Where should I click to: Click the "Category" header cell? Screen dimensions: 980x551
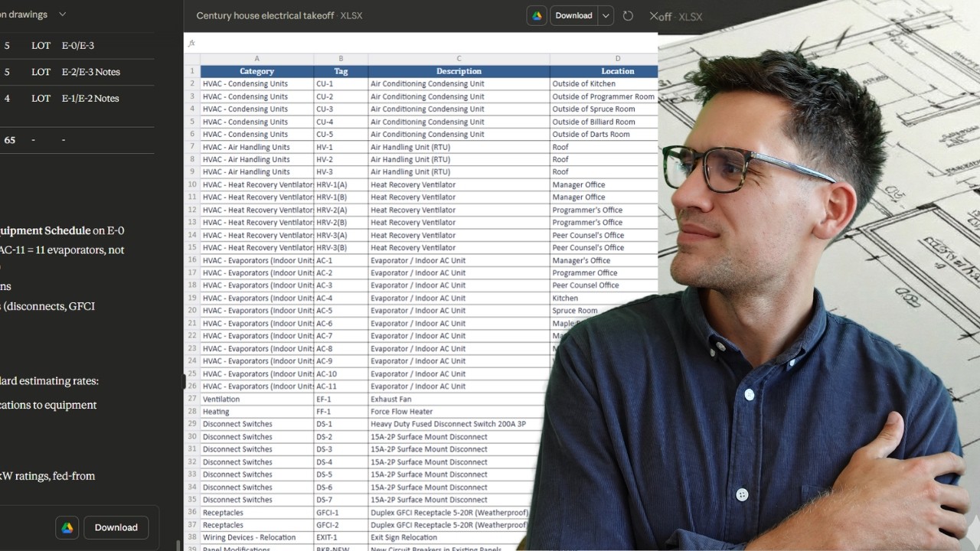click(256, 71)
